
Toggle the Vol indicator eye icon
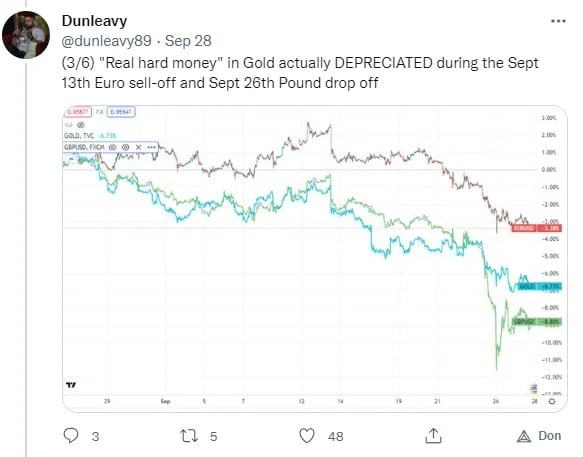pyautogui.click(x=81, y=125)
